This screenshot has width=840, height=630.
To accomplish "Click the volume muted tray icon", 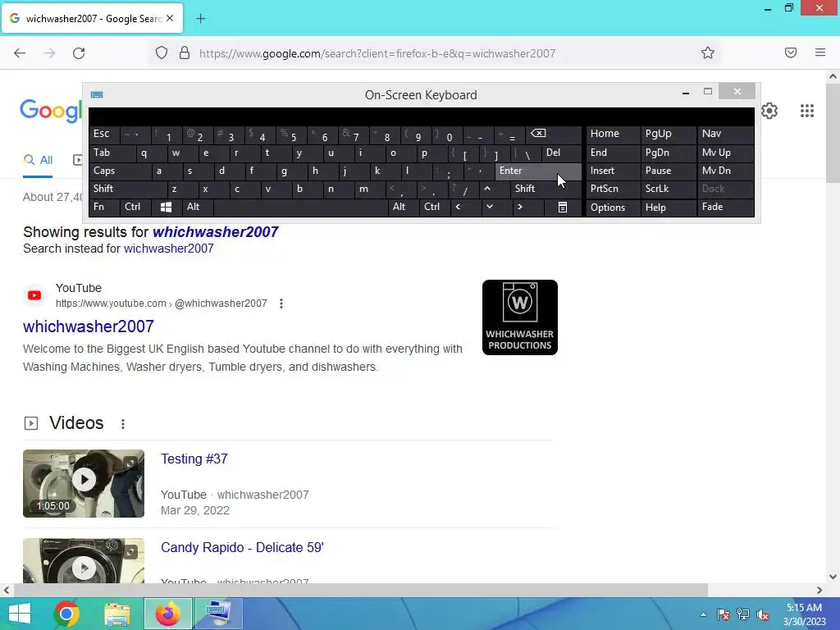I will (x=763, y=614).
